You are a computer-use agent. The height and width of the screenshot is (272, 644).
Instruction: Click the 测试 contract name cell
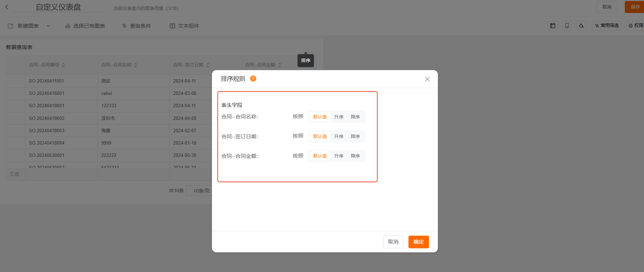click(x=106, y=81)
